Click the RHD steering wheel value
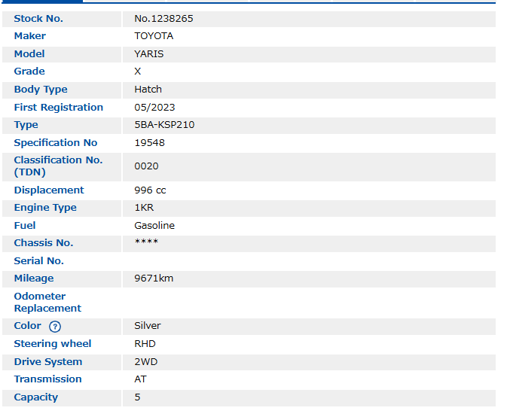Image resolution: width=507 pixels, height=420 pixels. [x=145, y=344]
